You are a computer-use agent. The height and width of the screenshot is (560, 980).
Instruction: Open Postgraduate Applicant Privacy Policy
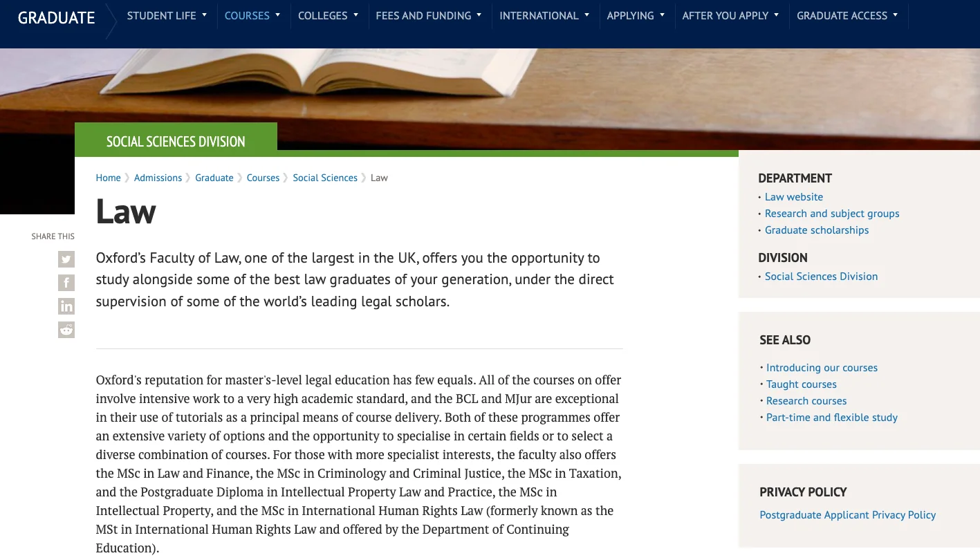pos(847,515)
